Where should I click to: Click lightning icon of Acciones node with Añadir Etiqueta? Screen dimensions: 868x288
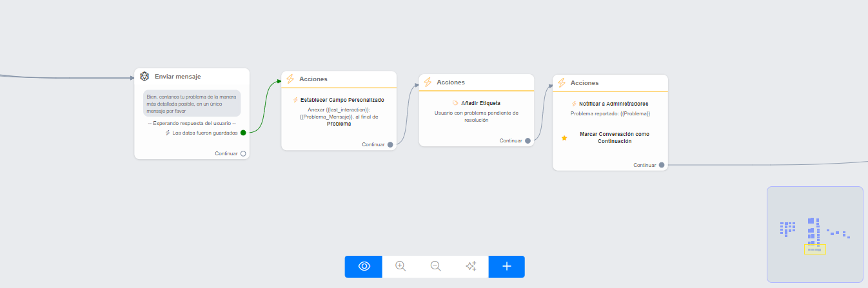click(427, 82)
